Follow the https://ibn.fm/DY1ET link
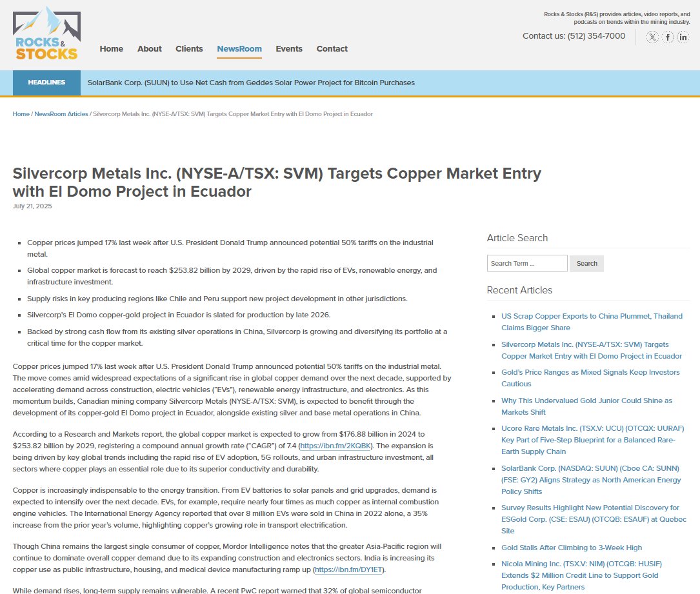This screenshot has height=594, width=700. pos(348,569)
